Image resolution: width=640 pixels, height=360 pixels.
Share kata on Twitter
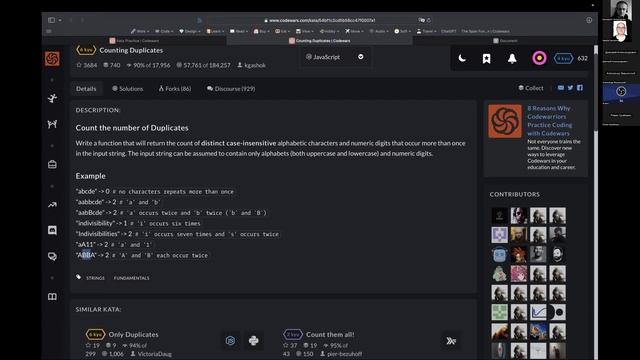pos(570,88)
